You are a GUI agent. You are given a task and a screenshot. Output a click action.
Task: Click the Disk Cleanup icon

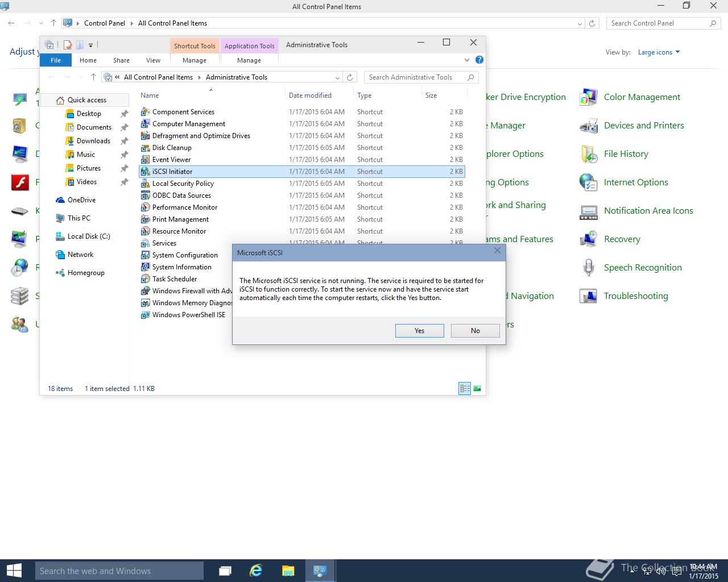[x=145, y=148]
